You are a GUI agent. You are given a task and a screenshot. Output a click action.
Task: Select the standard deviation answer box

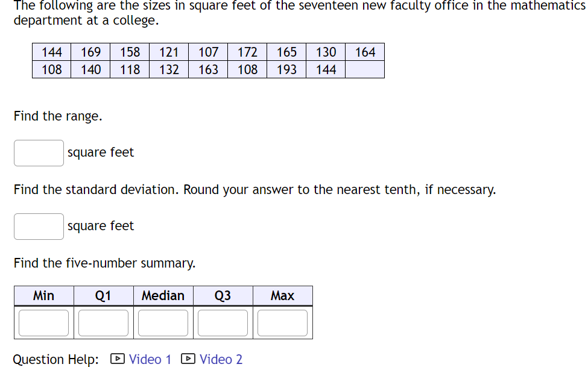38,226
